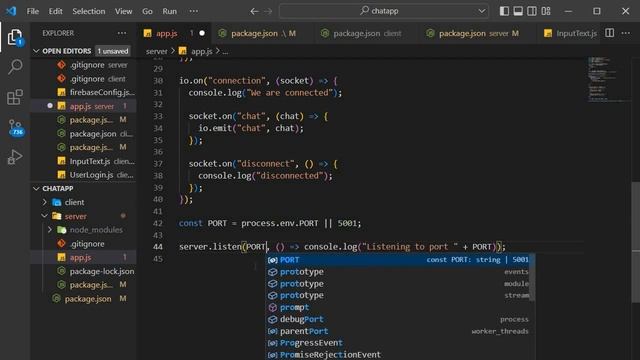Image resolution: width=640 pixels, height=360 pixels.
Task: Toggle the primary side bar layout icon
Action: (504, 11)
